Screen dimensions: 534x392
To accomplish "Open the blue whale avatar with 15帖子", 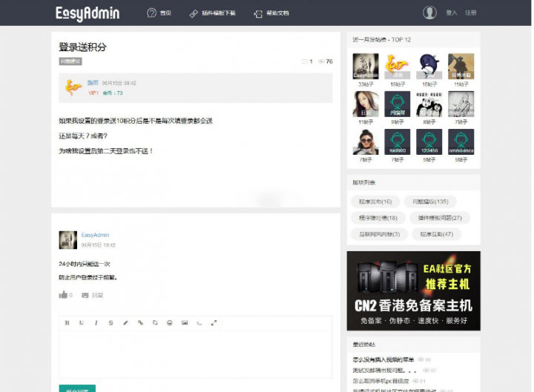I will tap(429, 66).
